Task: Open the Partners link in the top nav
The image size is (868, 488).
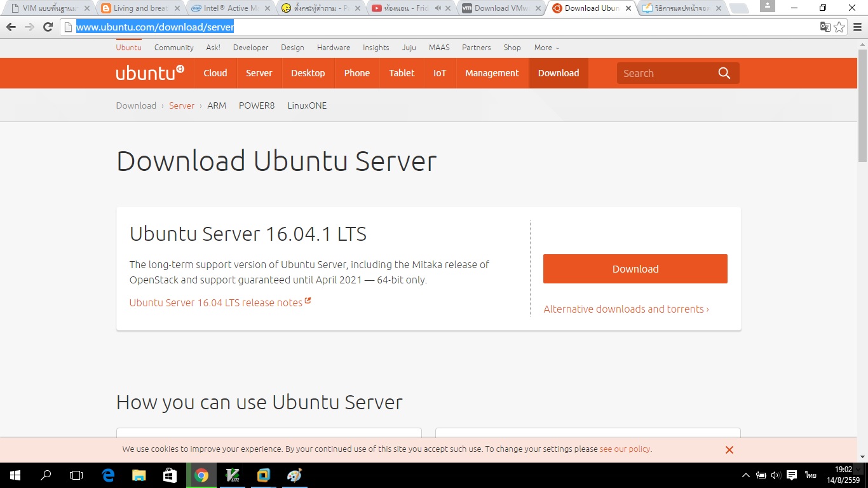Action: [x=477, y=48]
